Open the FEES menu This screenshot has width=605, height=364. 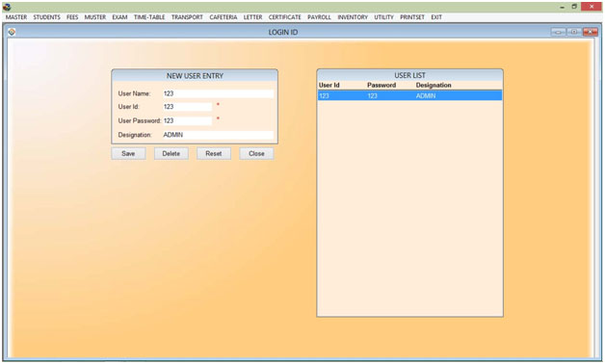click(x=72, y=17)
